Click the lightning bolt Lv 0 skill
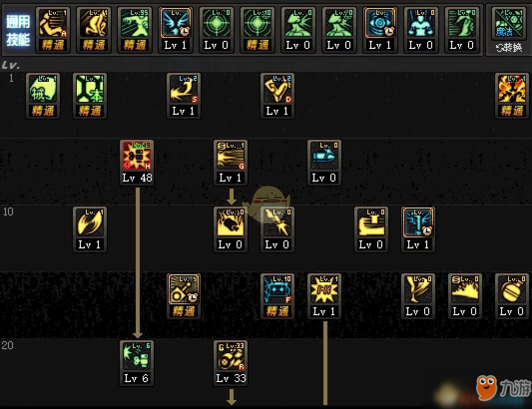The image size is (532, 409). pos(277,229)
